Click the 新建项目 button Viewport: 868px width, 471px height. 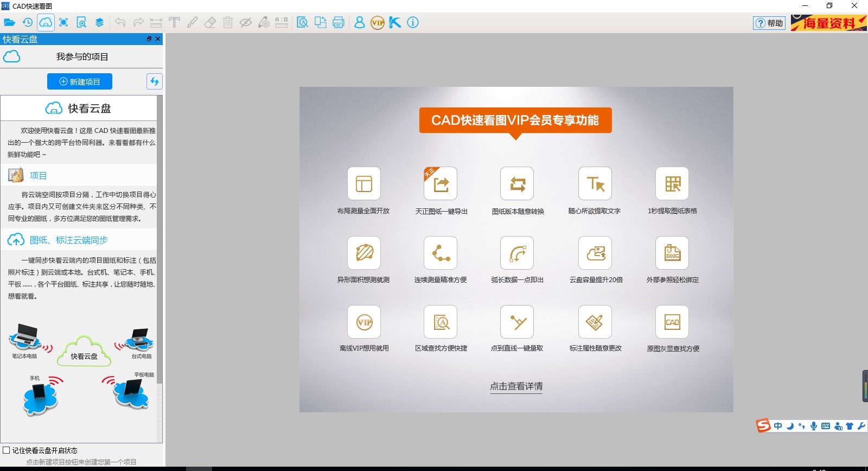(x=80, y=81)
